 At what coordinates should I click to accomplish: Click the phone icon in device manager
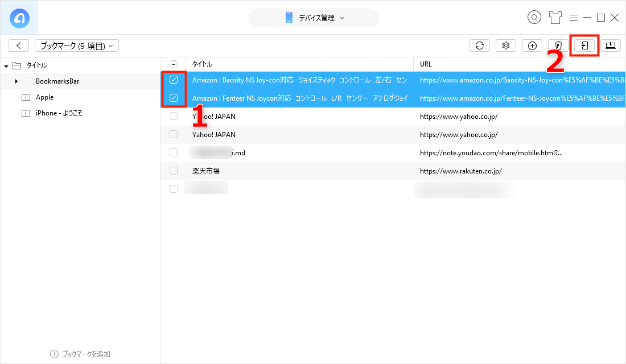[289, 18]
